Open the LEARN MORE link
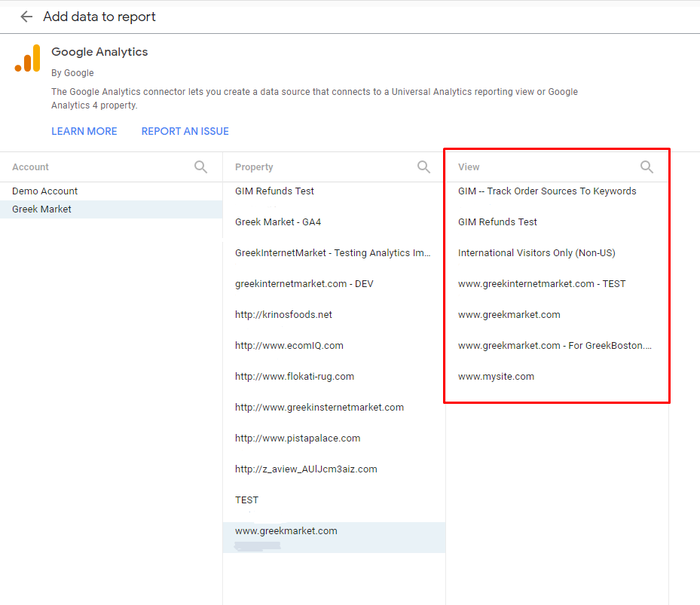Image resolution: width=700 pixels, height=605 pixels. pos(84,131)
